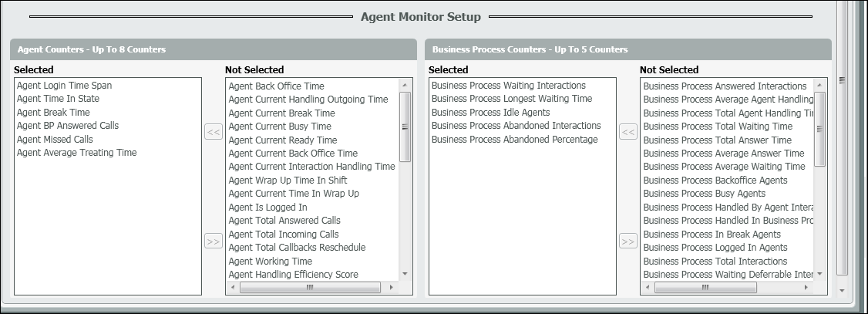Click left arrow of agent Not Selected horizontal scrollbar

[x=233, y=288]
